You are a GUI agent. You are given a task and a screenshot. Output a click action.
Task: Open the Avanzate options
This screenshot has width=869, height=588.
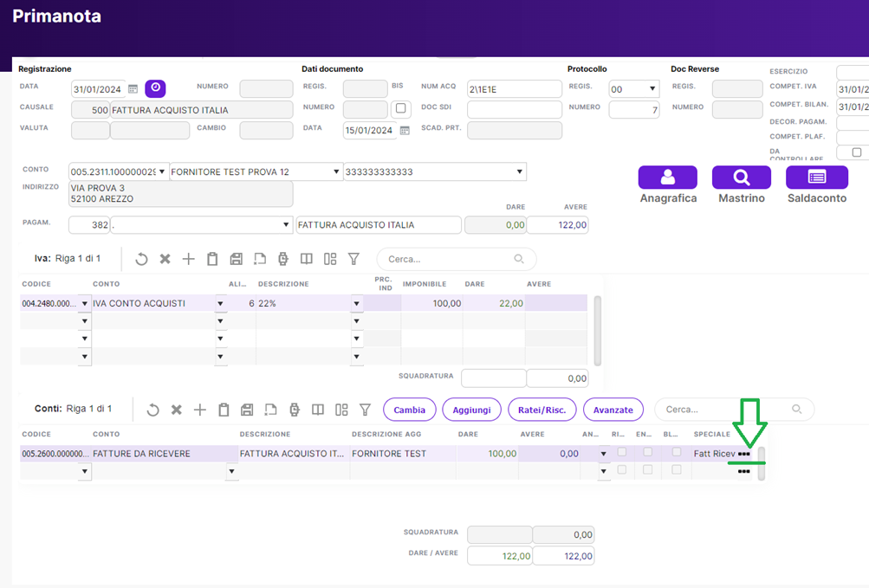click(x=613, y=410)
